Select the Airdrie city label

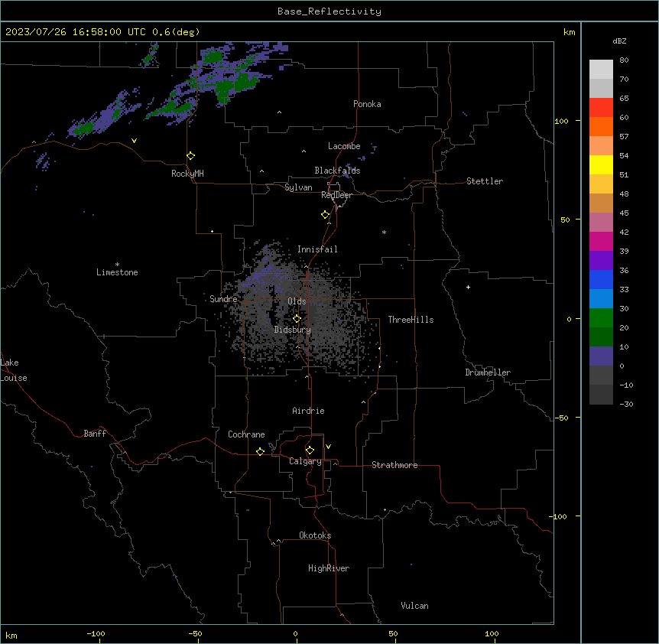[x=308, y=411]
